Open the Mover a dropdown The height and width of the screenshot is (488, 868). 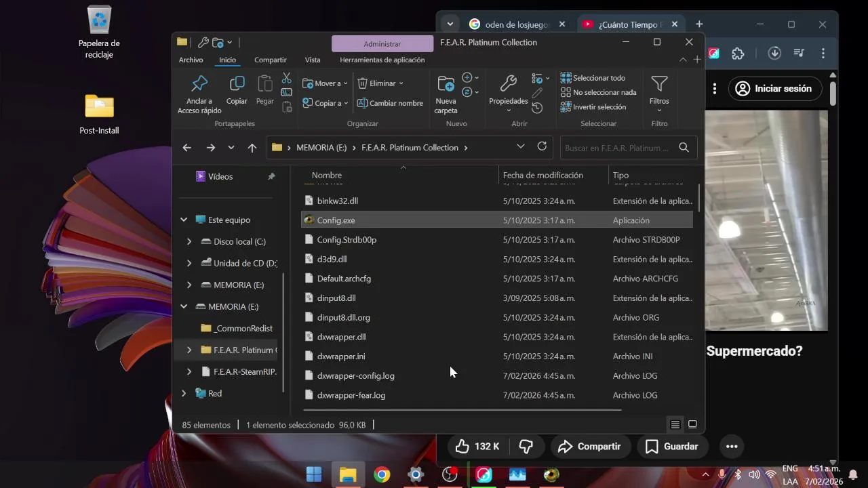(x=325, y=83)
